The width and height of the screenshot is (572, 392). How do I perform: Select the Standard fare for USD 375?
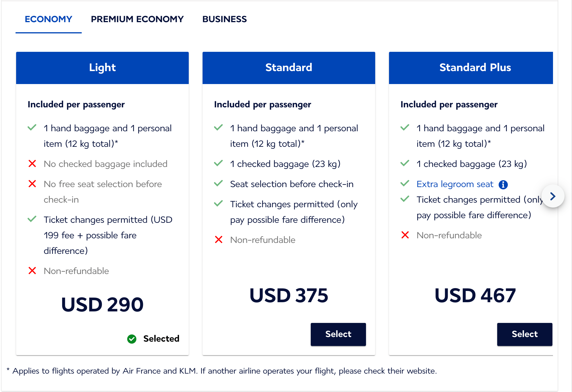(x=338, y=334)
